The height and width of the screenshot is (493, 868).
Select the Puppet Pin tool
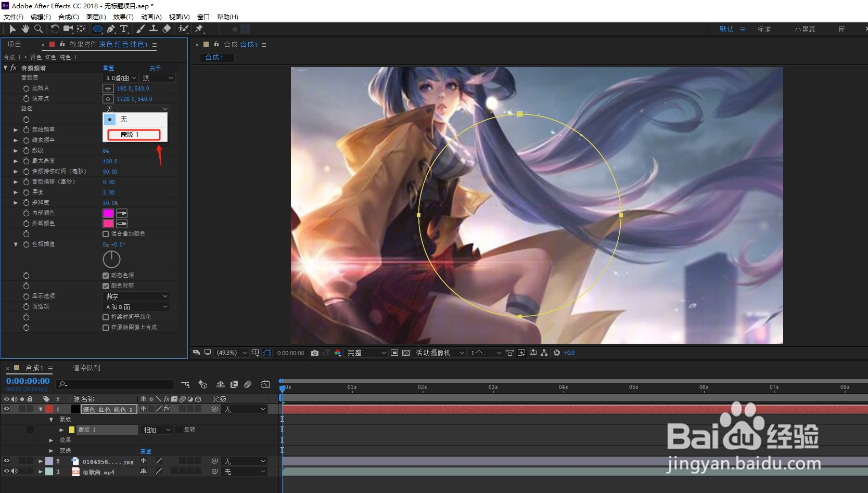[x=199, y=29]
